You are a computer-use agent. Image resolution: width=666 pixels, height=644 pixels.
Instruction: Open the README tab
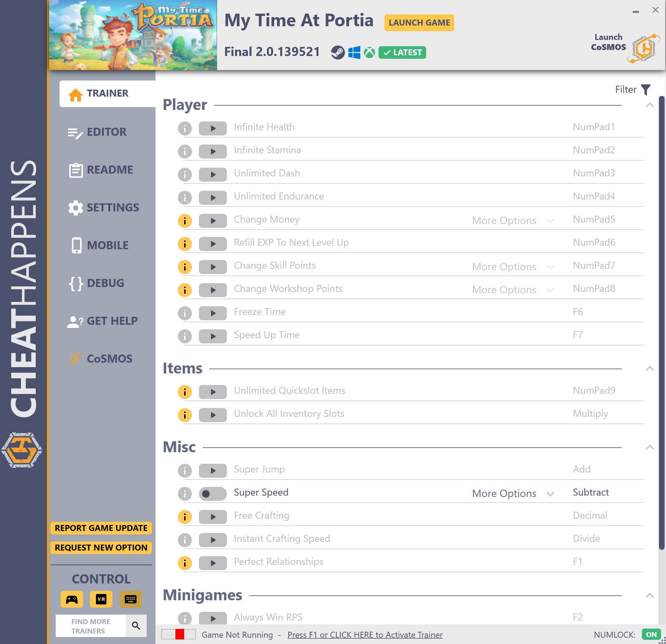point(102,170)
